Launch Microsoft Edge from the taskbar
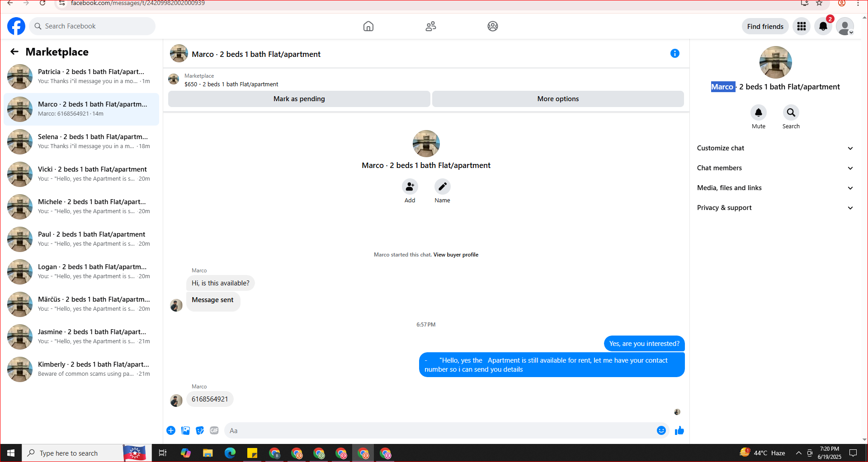 pyautogui.click(x=230, y=453)
